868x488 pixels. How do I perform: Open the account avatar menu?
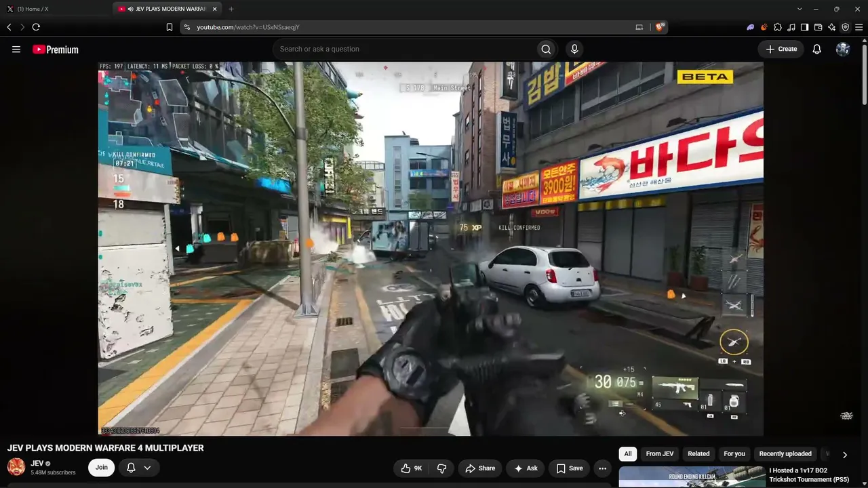click(843, 49)
